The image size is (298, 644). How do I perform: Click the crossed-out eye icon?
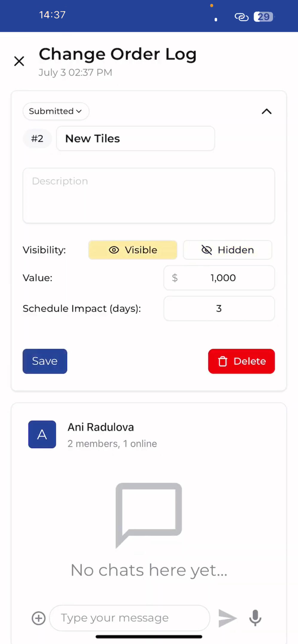(x=207, y=250)
